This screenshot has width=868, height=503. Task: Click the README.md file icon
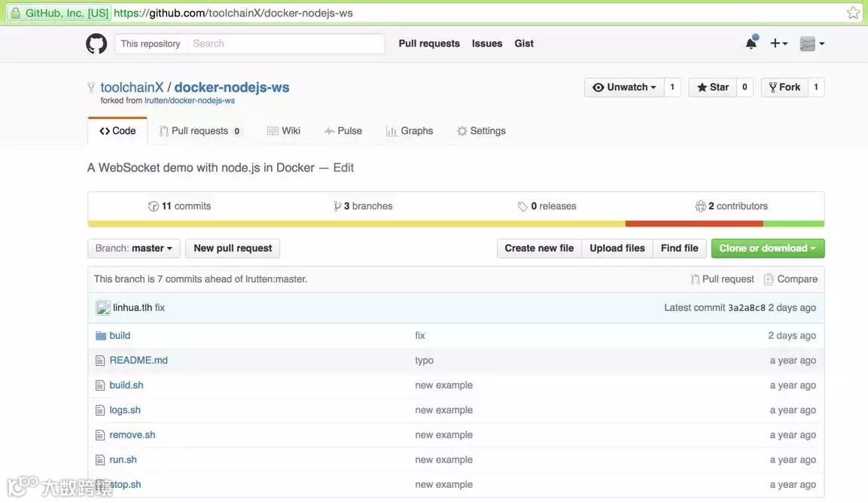tap(100, 361)
